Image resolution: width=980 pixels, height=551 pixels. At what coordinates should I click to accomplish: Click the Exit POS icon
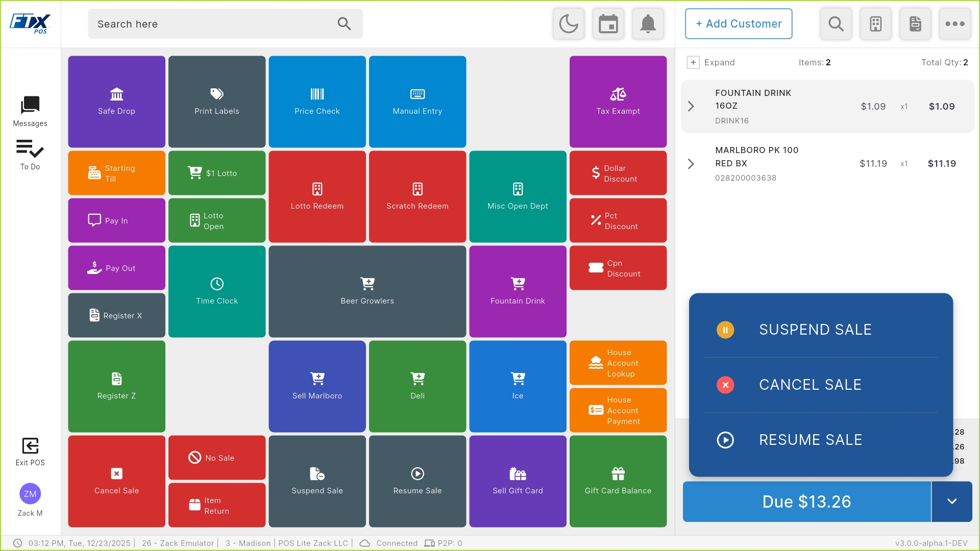pos(30,452)
